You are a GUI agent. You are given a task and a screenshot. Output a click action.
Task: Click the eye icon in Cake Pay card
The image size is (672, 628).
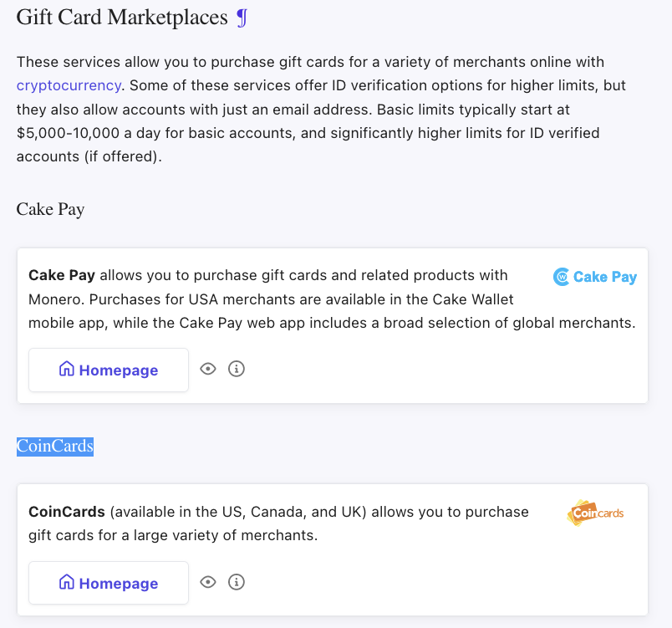coord(208,369)
